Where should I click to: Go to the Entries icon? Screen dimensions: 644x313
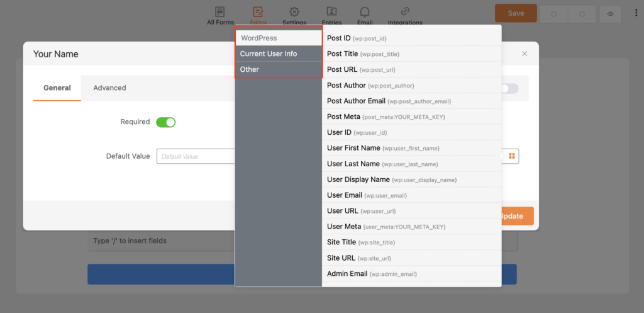point(331,12)
